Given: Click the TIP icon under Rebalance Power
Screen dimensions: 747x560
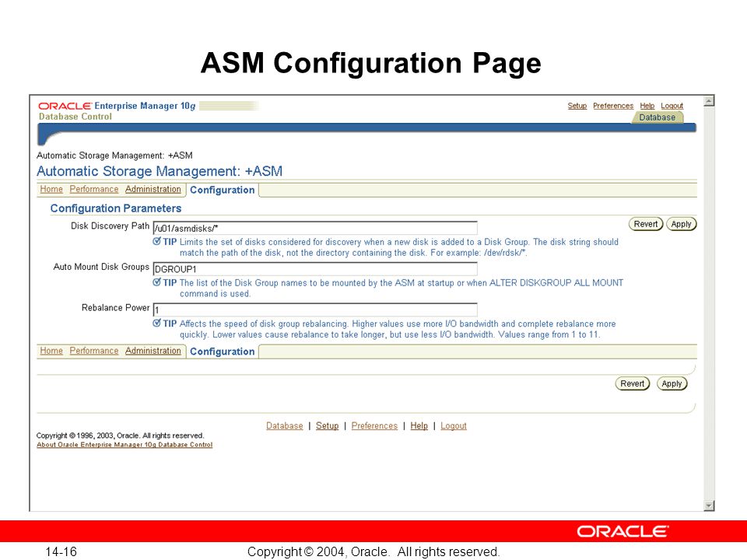Looking at the screenshot, I should tap(156, 324).
